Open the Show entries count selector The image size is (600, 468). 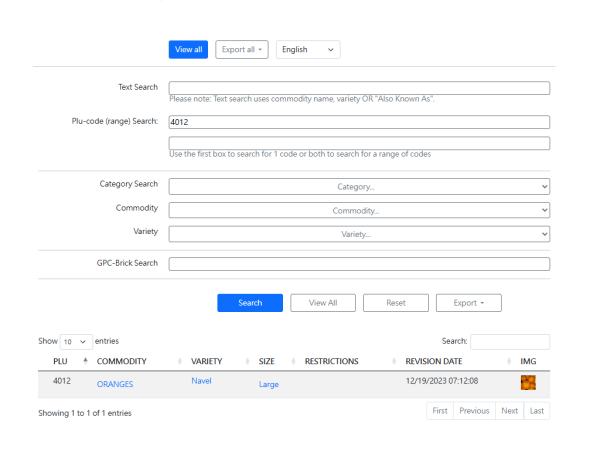pyautogui.click(x=76, y=342)
